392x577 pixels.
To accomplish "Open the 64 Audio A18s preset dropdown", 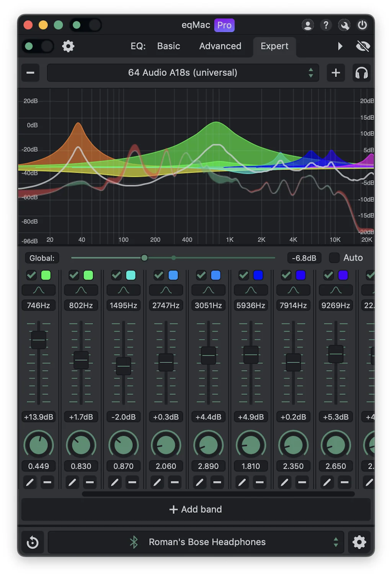I will [x=183, y=72].
